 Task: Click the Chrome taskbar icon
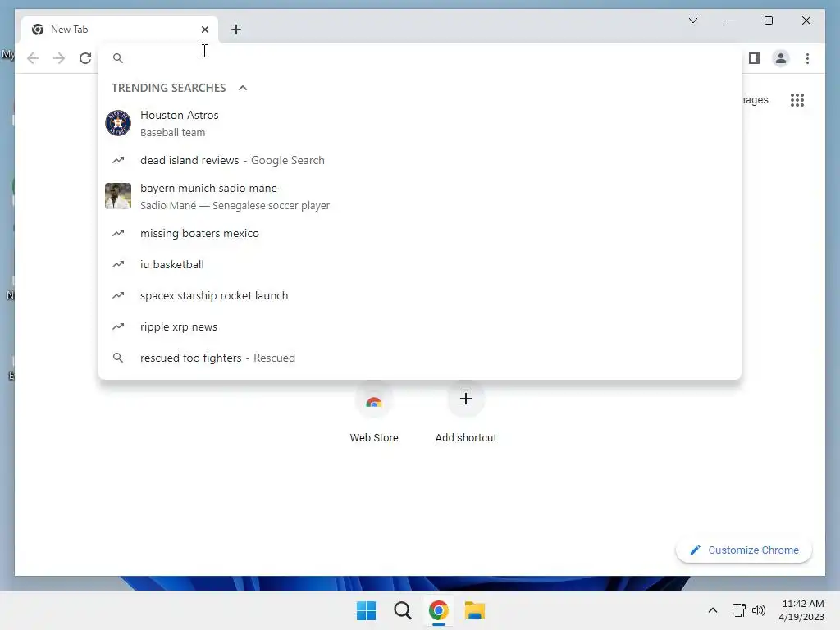point(438,610)
